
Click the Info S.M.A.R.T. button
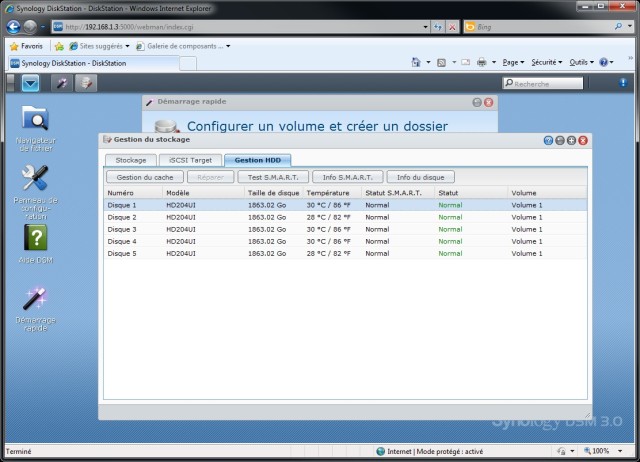348,178
